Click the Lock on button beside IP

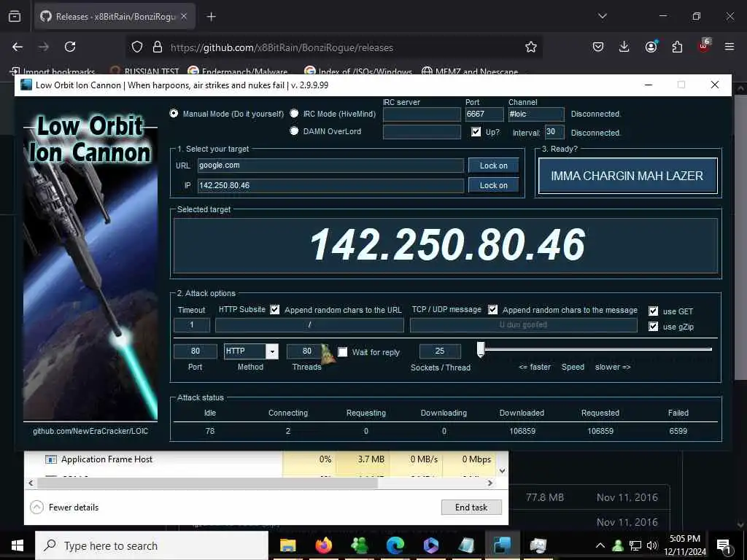[x=494, y=185]
